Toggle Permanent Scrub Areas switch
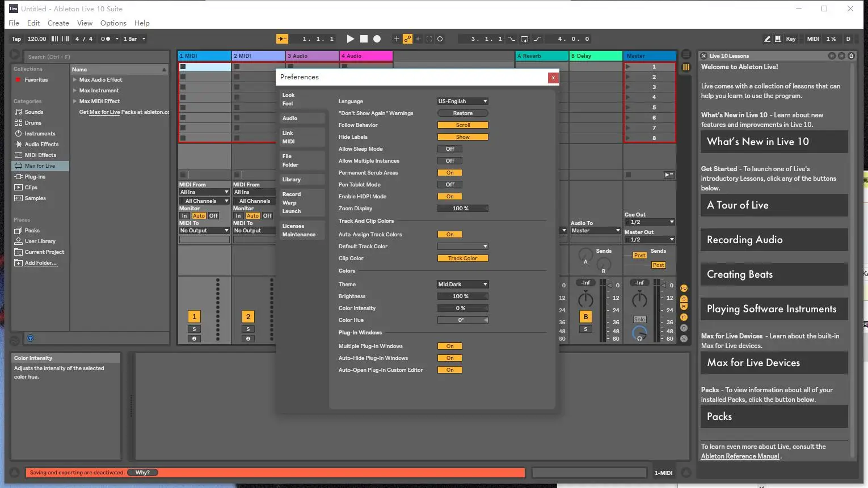The height and width of the screenshot is (488, 868). click(449, 172)
